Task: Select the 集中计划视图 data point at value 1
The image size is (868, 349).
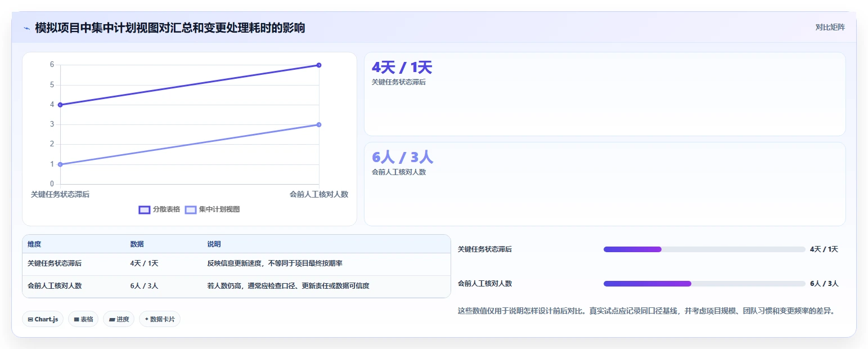Action: point(60,164)
